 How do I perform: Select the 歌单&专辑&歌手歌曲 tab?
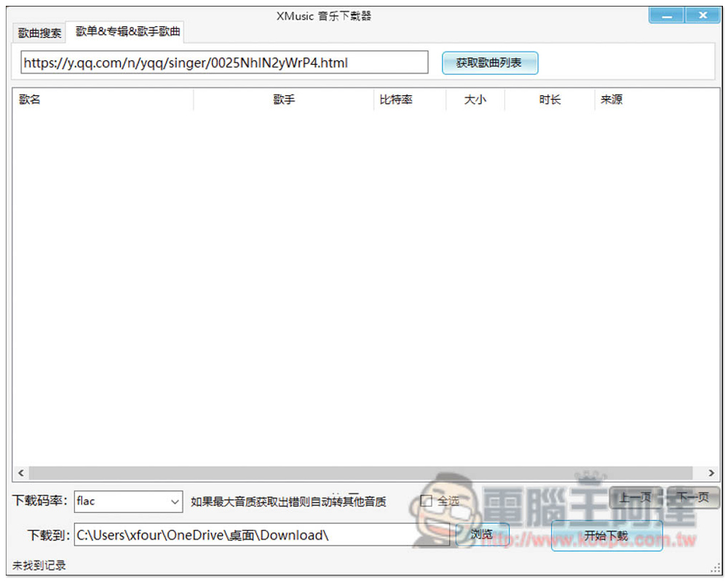tap(128, 32)
